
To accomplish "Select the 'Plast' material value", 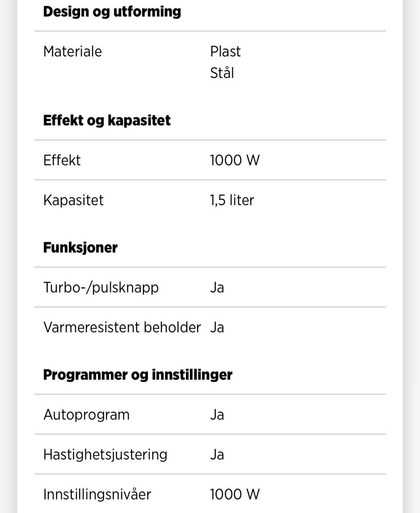I will pos(225,52).
